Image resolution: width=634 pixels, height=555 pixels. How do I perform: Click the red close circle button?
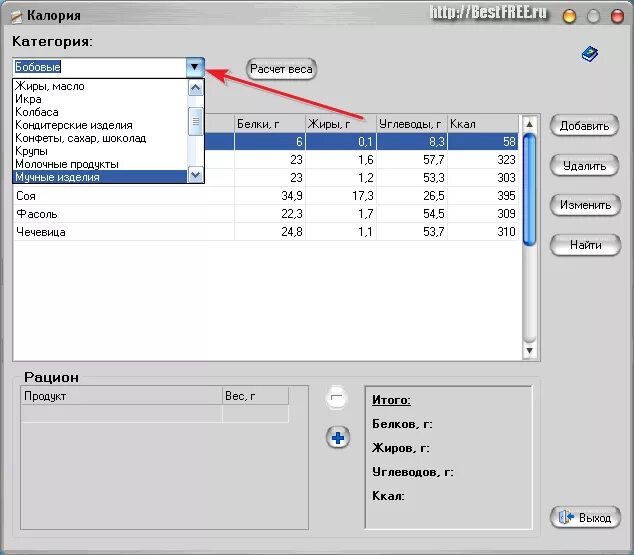[617, 16]
